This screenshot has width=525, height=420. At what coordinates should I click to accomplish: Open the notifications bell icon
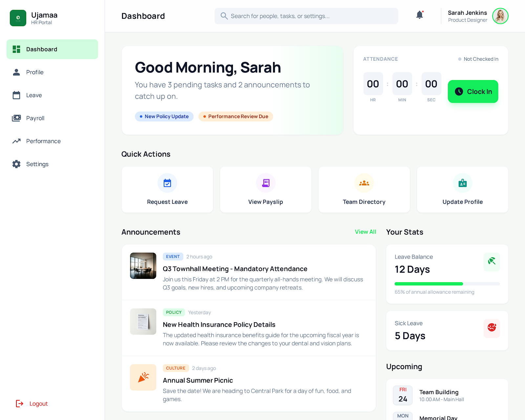pos(419,15)
